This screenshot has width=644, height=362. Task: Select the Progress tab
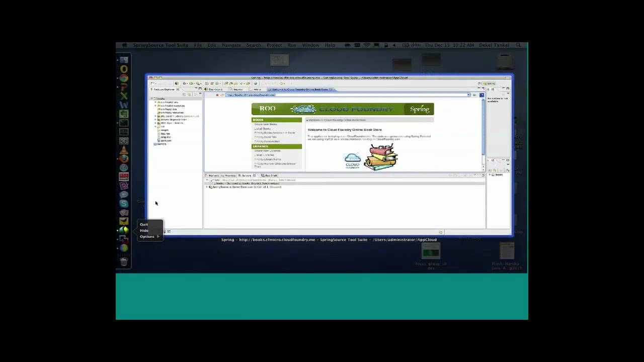(x=229, y=175)
